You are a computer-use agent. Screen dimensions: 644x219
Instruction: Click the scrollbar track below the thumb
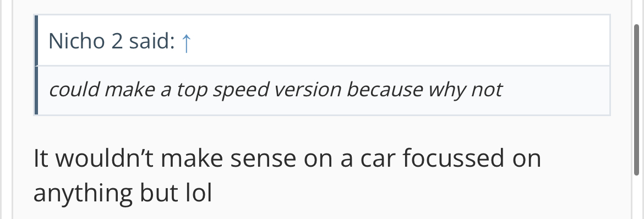coord(637,198)
